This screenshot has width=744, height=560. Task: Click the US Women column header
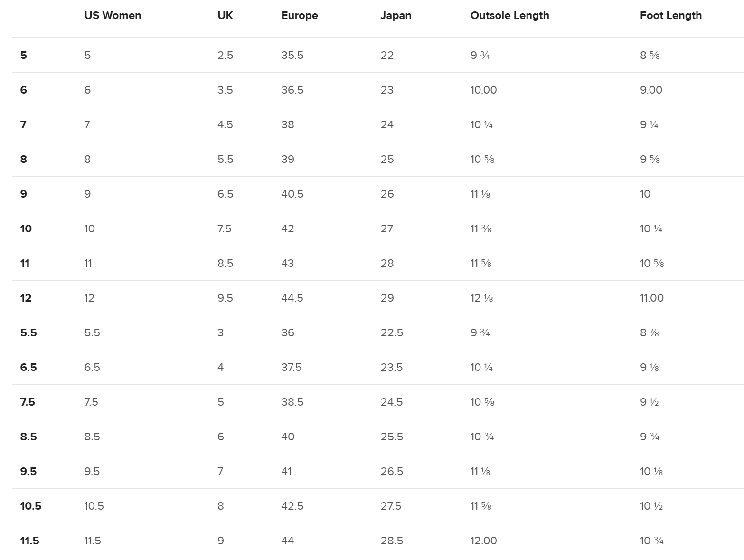(x=113, y=15)
